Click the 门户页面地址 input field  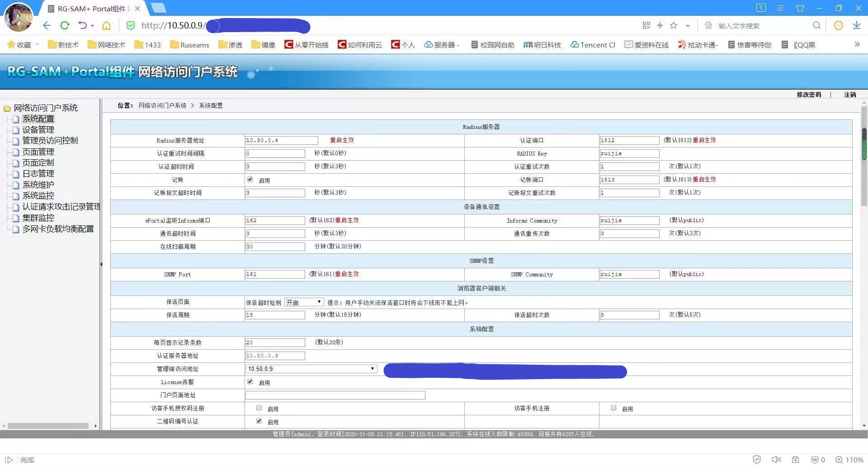point(335,395)
